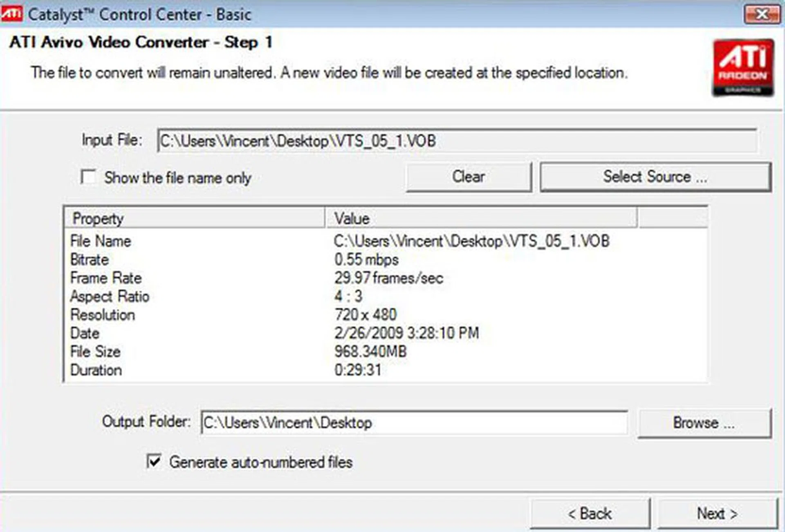Screen dimensions: 785x532
Task: Sort by the Property column header
Action: click(x=195, y=218)
